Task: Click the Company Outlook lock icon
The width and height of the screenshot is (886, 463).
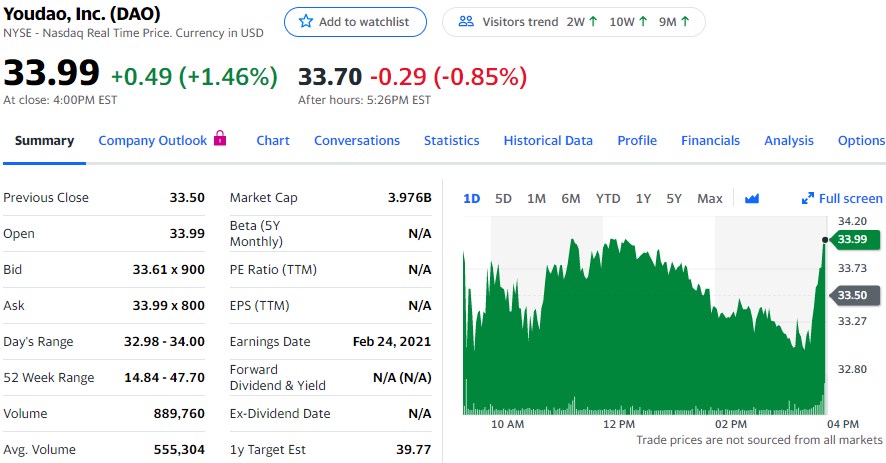Action: click(x=220, y=138)
